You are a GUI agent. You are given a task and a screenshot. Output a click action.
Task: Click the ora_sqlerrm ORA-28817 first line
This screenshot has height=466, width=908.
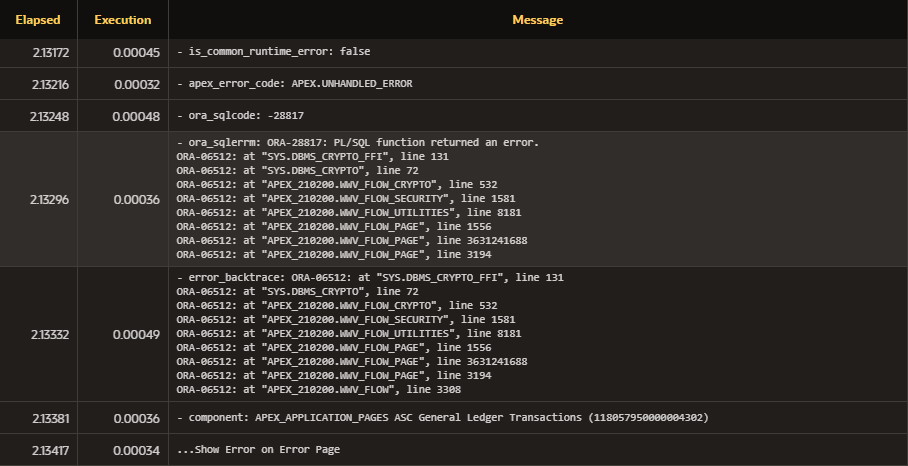click(x=358, y=142)
